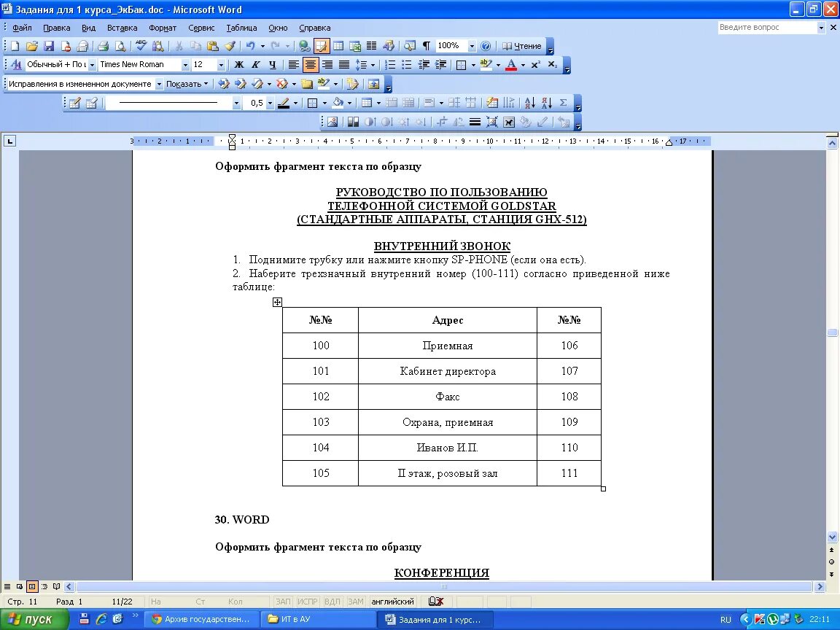Open the Правка menu

point(56,28)
